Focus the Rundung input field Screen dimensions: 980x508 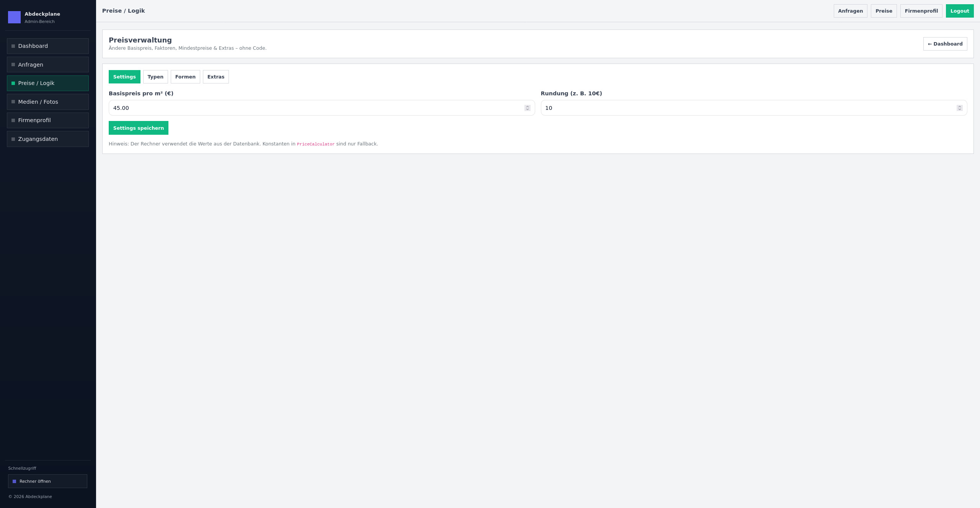[746, 108]
